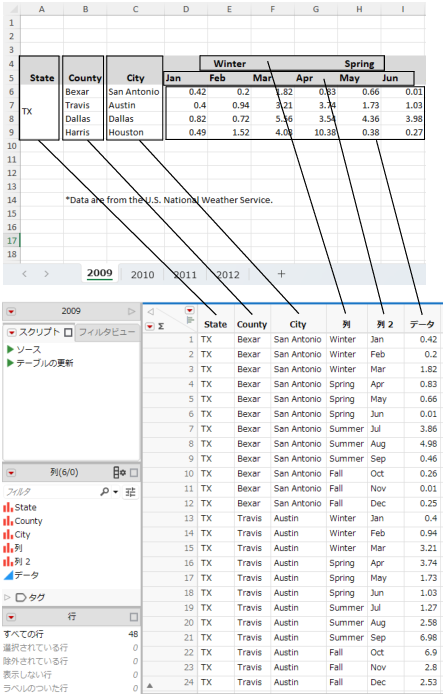445x695 pixels.
Task: Open the dropdown arrow next to search magnifier
Action: [115, 492]
